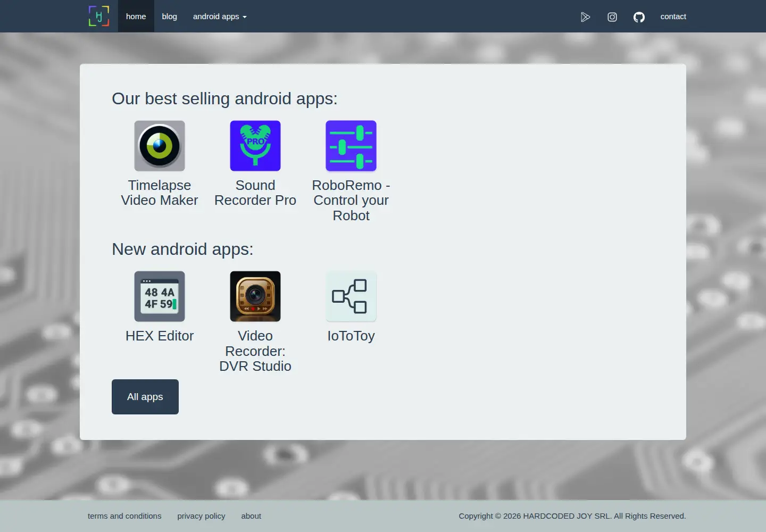Screen dimensions: 766x532
Task: Click the Sound Recorder Pro microphone icon
Action: (x=255, y=146)
